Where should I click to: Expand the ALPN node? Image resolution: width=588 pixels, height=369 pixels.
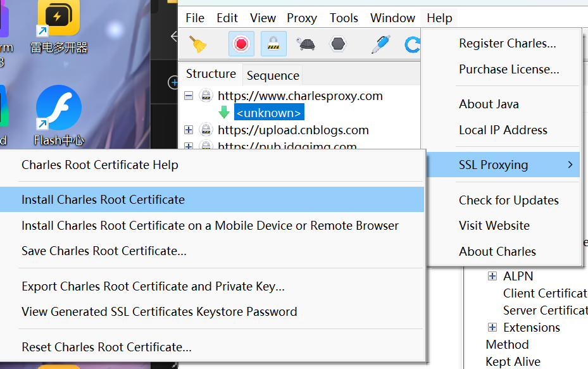(x=492, y=276)
